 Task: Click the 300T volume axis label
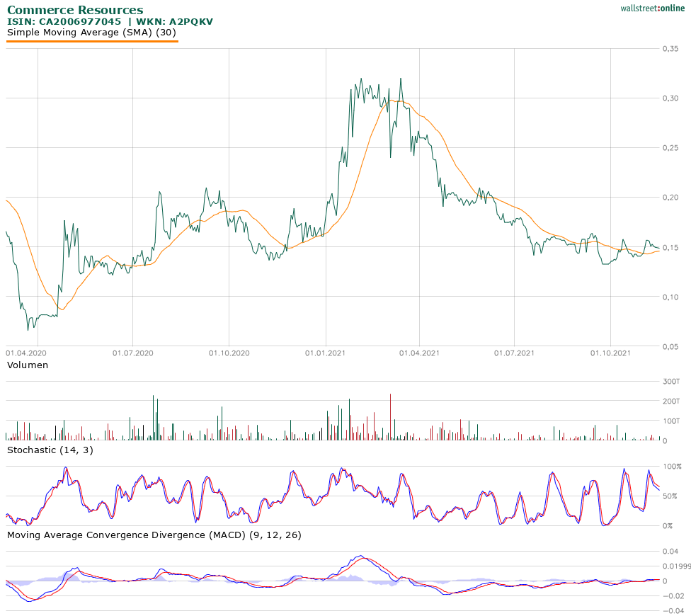(x=671, y=382)
